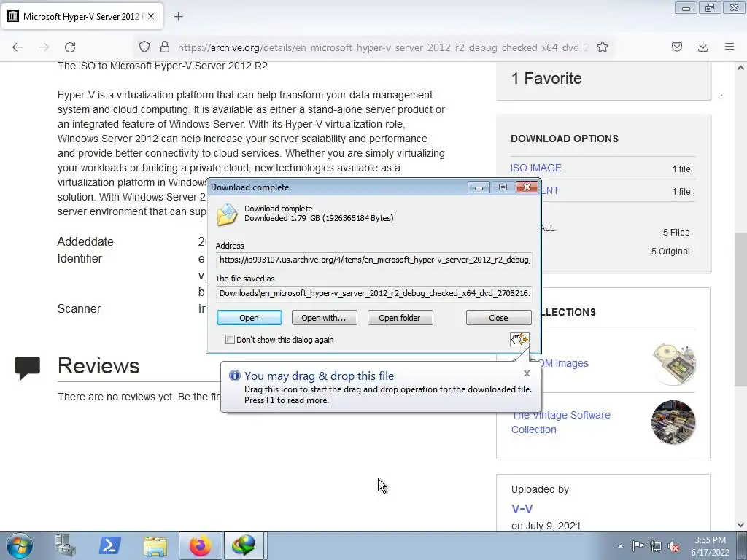This screenshot has height=560, width=747.
Task: Open a new tab with plus button
Action: [178, 17]
